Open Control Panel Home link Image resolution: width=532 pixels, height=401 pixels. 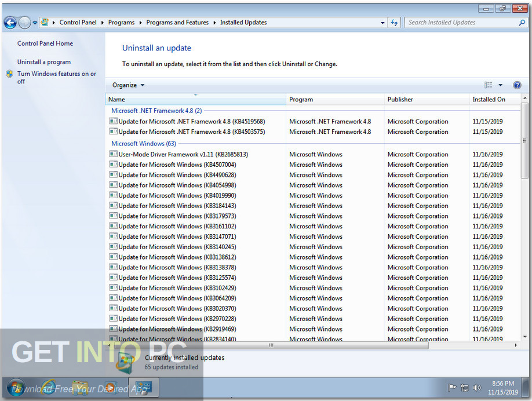(45, 43)
